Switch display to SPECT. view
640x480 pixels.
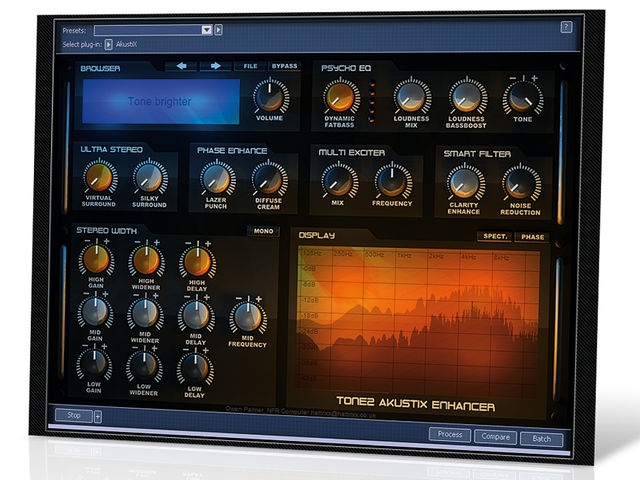coord(495,236)
